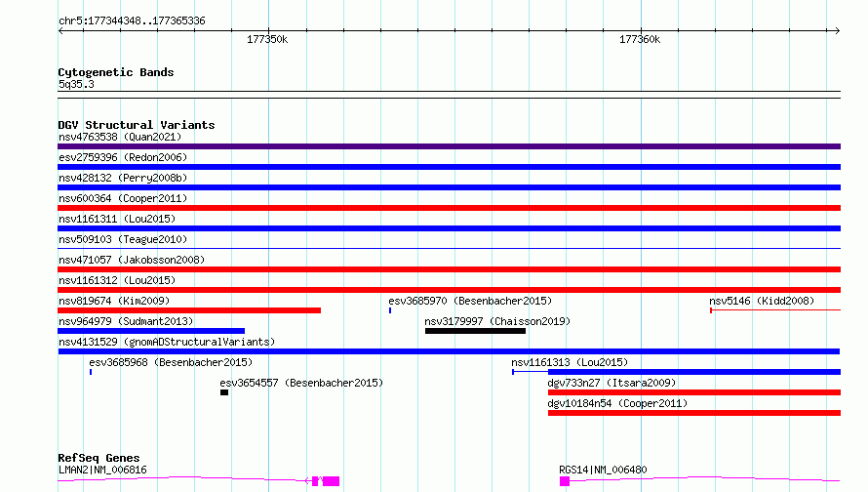The width and height of the screenshot is (868, 492).
Task: Open the nsv509103 (Teague2010) label
Action: [123, 239]
